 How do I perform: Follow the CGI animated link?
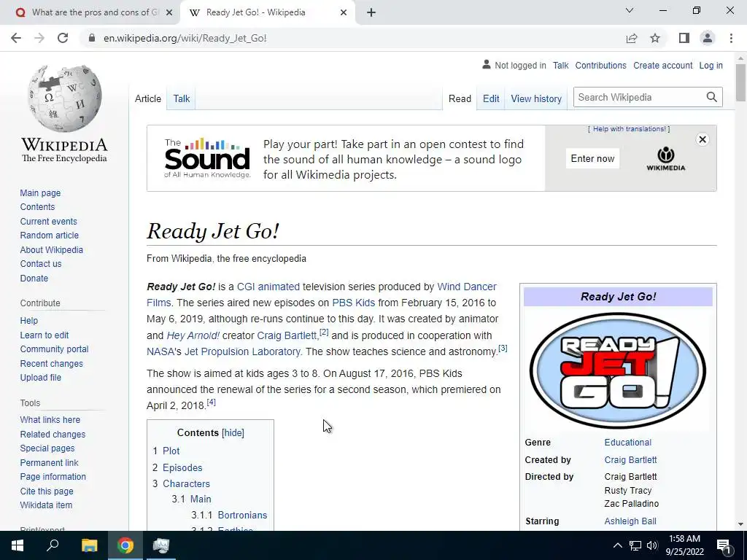coord(268,287)
